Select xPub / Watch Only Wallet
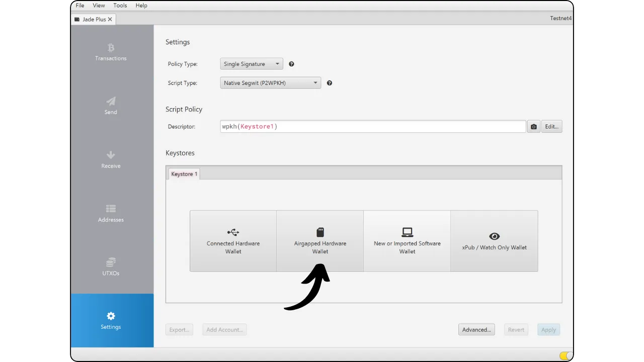 tap(494, 241)
